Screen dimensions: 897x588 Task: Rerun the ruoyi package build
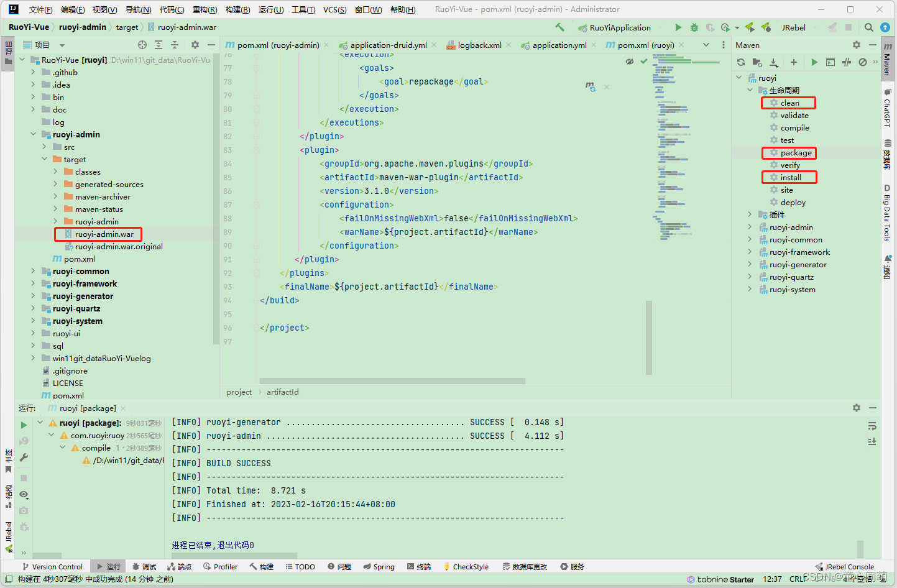(x=24, y=425)
